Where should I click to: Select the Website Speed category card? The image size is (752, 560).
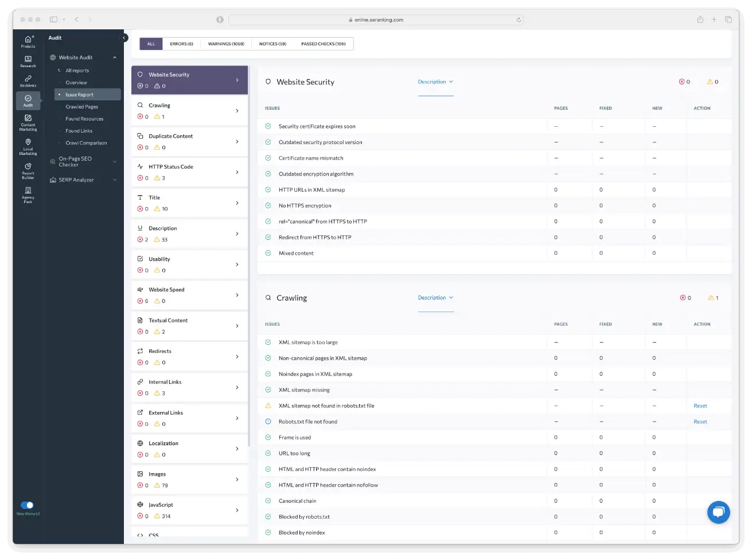pyautogui.click(x=189, y=295)
